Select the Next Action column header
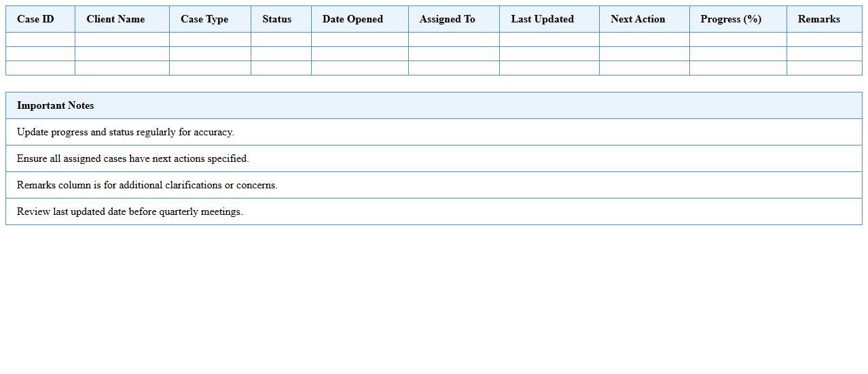 point(645,19)
